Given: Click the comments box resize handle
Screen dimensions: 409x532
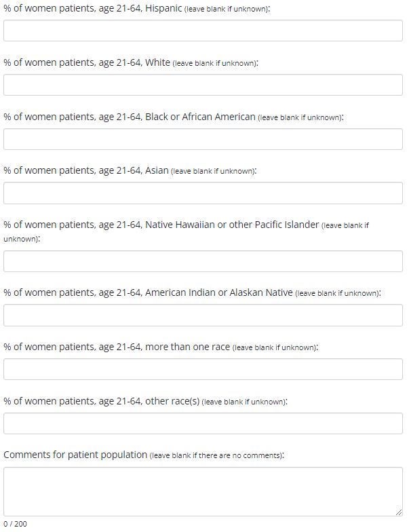Looking at the screenshot, I should (x=399, y=512).
